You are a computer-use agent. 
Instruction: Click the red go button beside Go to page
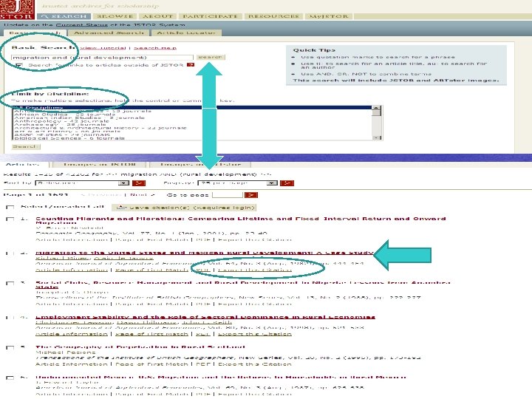pyautogui.click(x=251, y=195)
